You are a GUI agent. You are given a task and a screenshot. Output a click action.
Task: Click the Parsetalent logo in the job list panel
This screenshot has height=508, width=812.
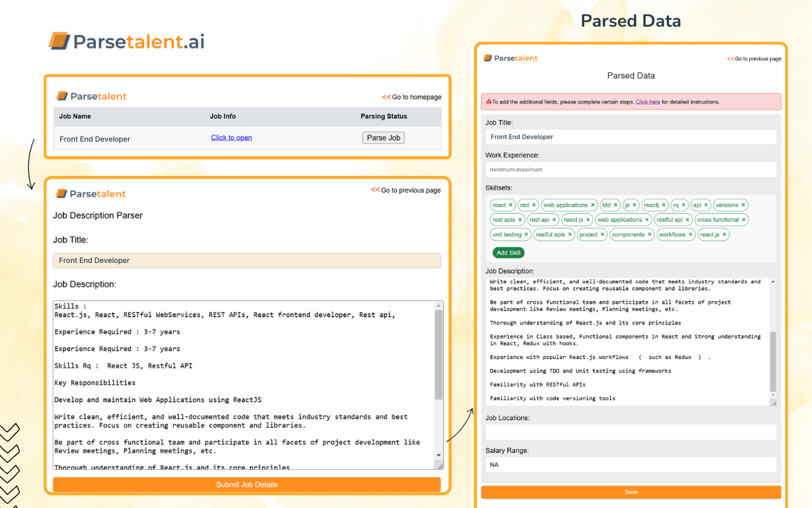(x=91, y=96)
